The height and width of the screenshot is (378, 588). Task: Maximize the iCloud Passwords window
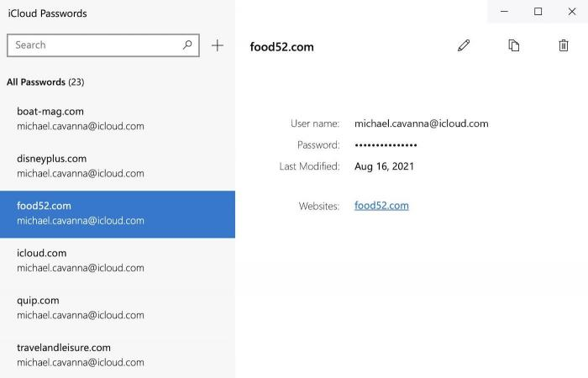[538, 11]
